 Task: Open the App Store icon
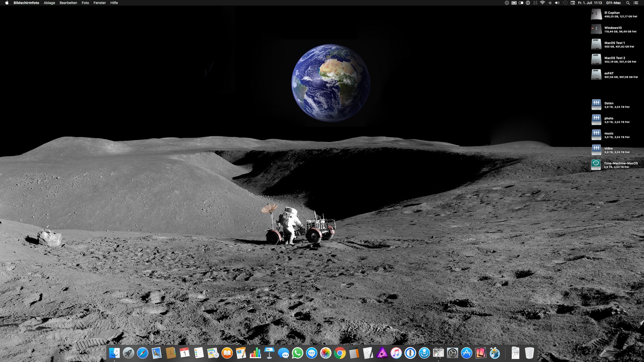[467, 353]
